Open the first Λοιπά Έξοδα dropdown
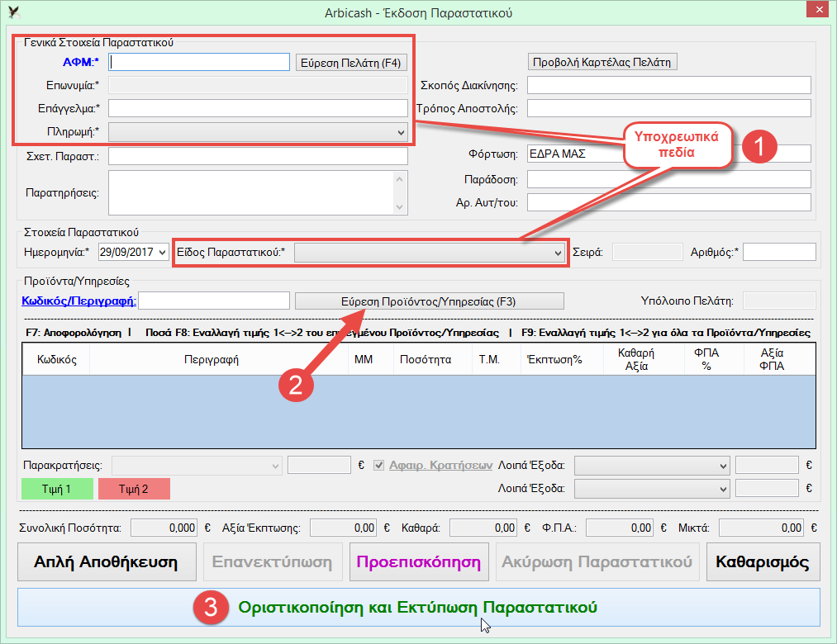This screenshot has height=644, width=837. point(723,465)
